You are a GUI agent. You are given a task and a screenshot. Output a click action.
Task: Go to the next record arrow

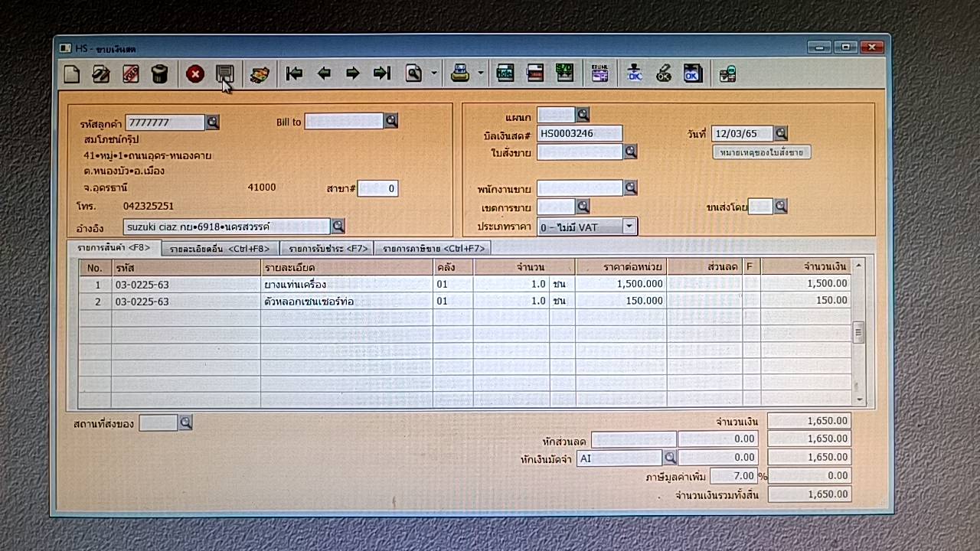click(352, 73)
